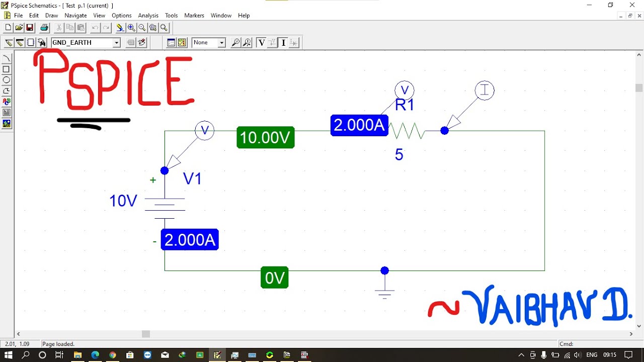The height and width of the screenshot is (362, 644).
Task: Select the R1 resistor symbol
Action: click(407, 131)
